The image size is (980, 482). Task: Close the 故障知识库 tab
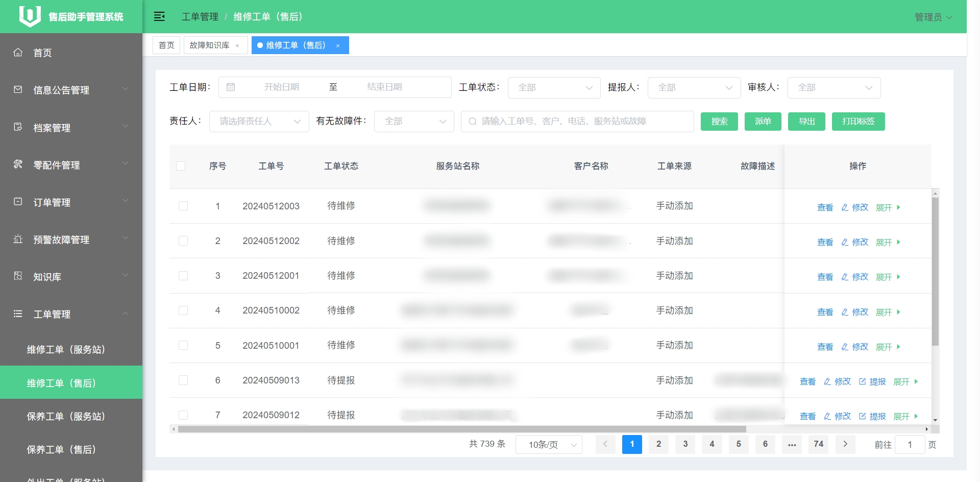click(237, 45)
